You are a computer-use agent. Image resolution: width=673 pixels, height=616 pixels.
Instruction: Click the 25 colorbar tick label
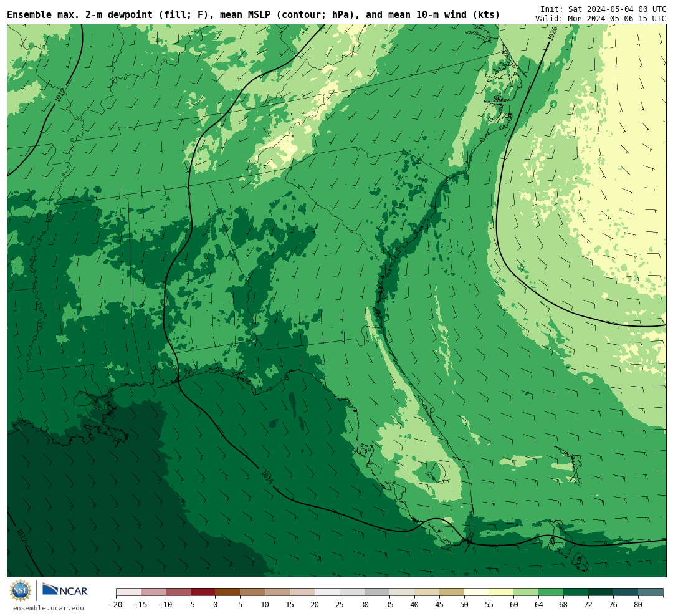point(340,605)
